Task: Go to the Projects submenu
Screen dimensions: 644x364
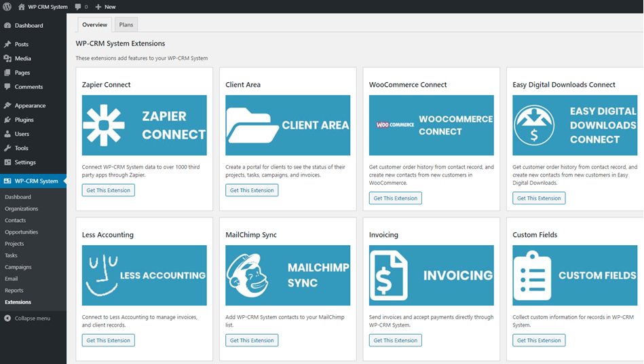Action: (14, 244)
